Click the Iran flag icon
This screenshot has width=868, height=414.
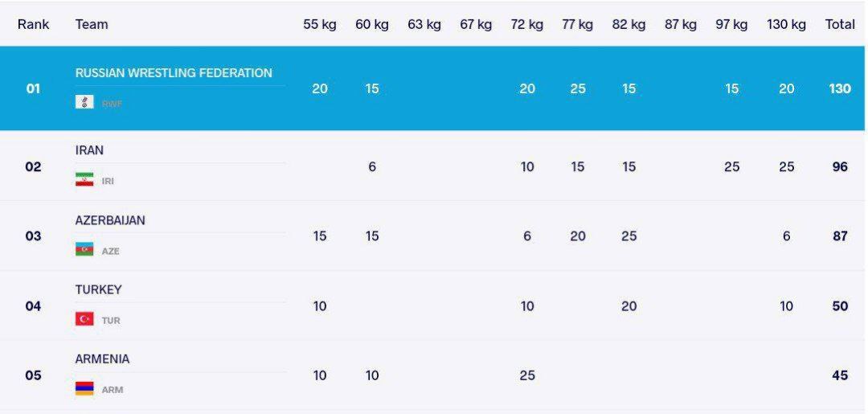pos(84,180)
